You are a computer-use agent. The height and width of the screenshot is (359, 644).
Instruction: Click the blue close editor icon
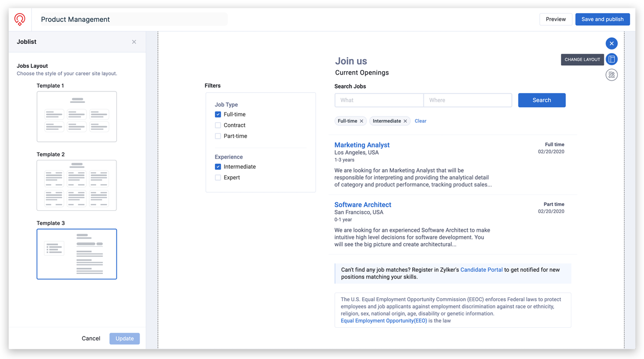(x=611, y=43)
